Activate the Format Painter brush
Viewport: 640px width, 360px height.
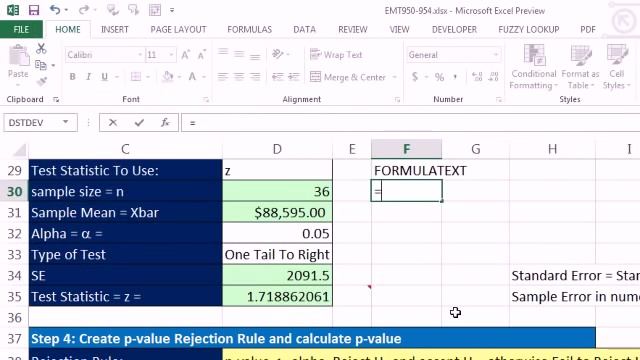click(41, 81)
